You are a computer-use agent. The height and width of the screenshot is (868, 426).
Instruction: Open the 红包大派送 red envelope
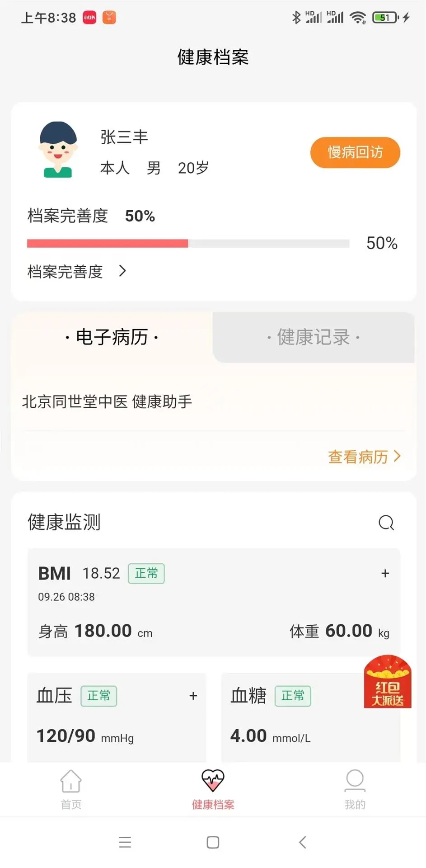coord(388,682)
